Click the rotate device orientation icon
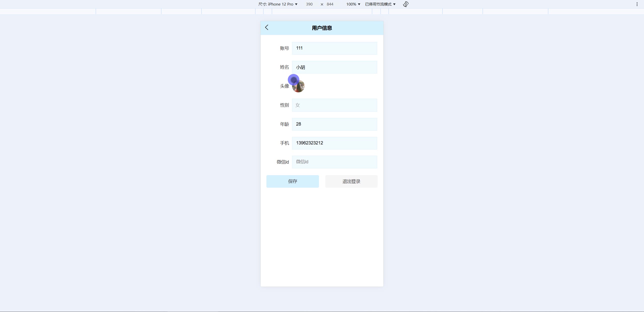This screenshot has width=644, height=312. coord(406,4)
